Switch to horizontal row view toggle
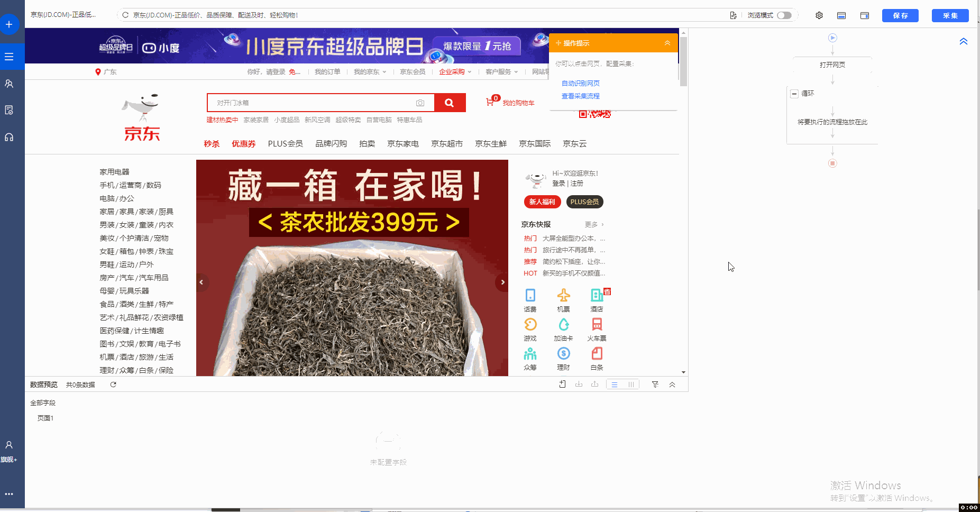Screen dimensions: 980x512 [x=615, y=385]
